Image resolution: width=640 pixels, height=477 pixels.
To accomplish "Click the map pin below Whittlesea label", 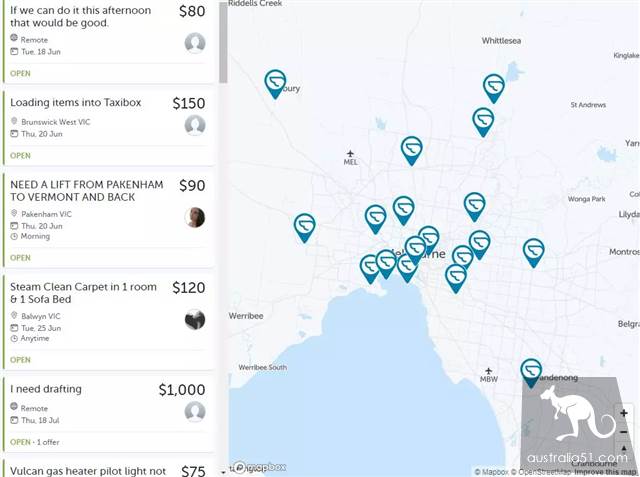I will pyautogui.click(x=494, y=86).
